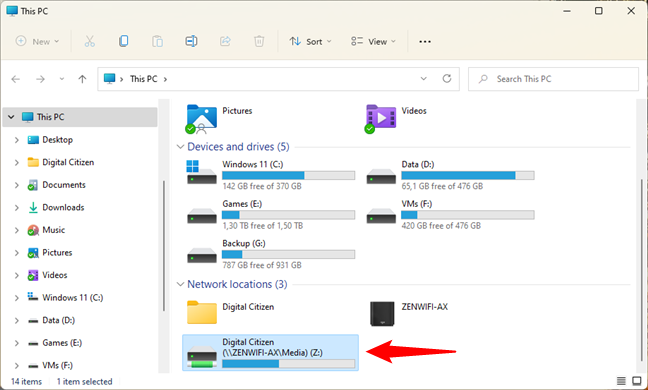Click Data (D:) storage usage bar
The height and width of the screenshot is (390, 648).
[x=468, y=176]
